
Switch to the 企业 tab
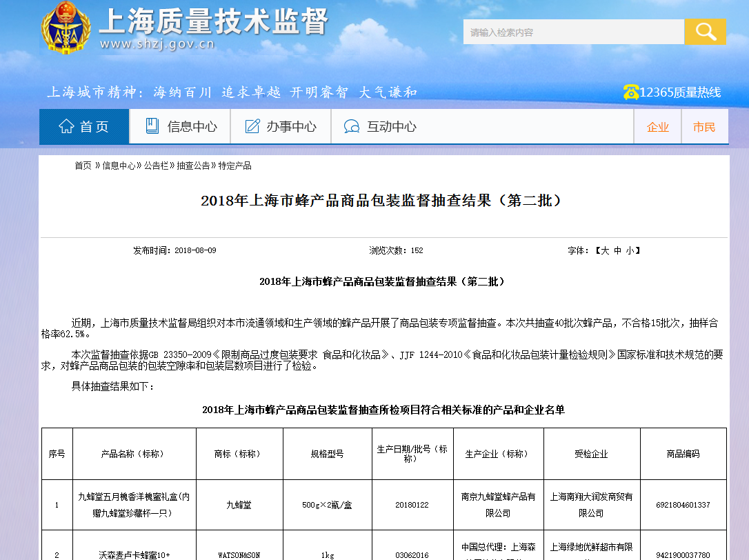(x=658, y=127)
